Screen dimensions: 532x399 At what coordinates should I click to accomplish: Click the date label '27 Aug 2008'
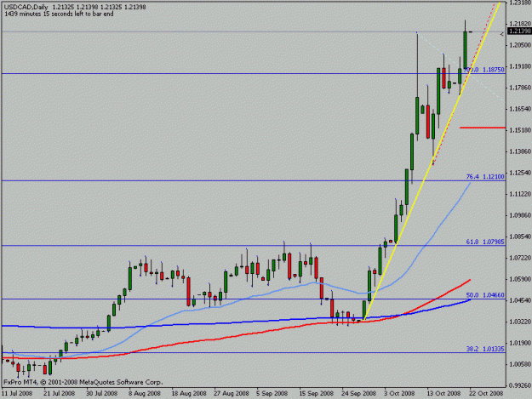pyautogui.click(x=232, y=393)
